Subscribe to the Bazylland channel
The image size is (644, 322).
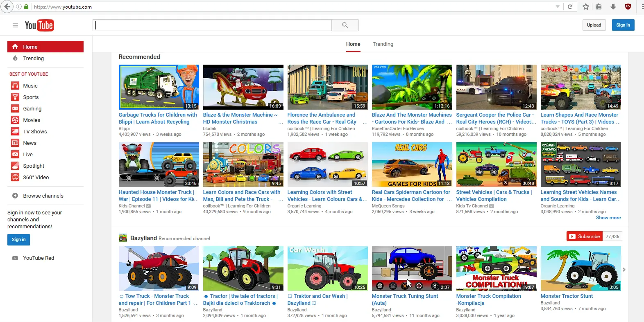585,236
